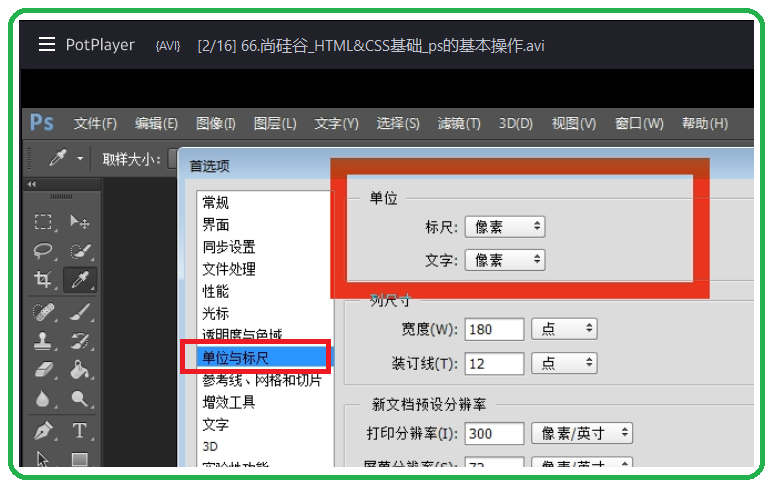
Task: Open the 文字(Y) menu
Action: click(337, 123)
